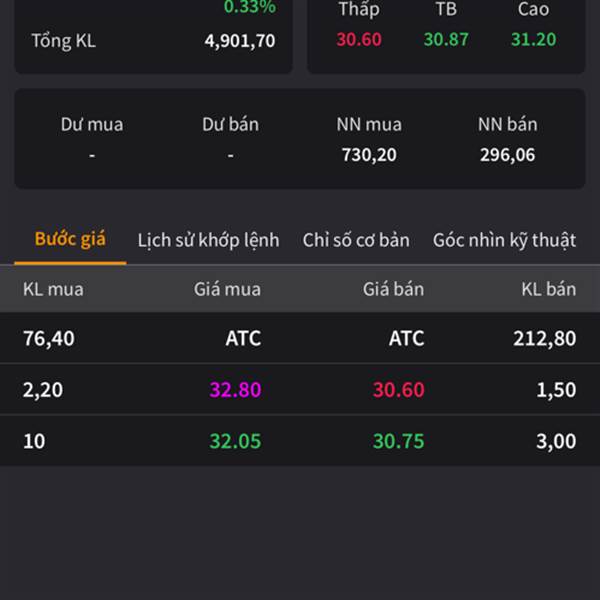Tap the Cao price 31.20
The width and height of the screenshot is (600, 600).
pyautogui.click(x=533, y=39)
